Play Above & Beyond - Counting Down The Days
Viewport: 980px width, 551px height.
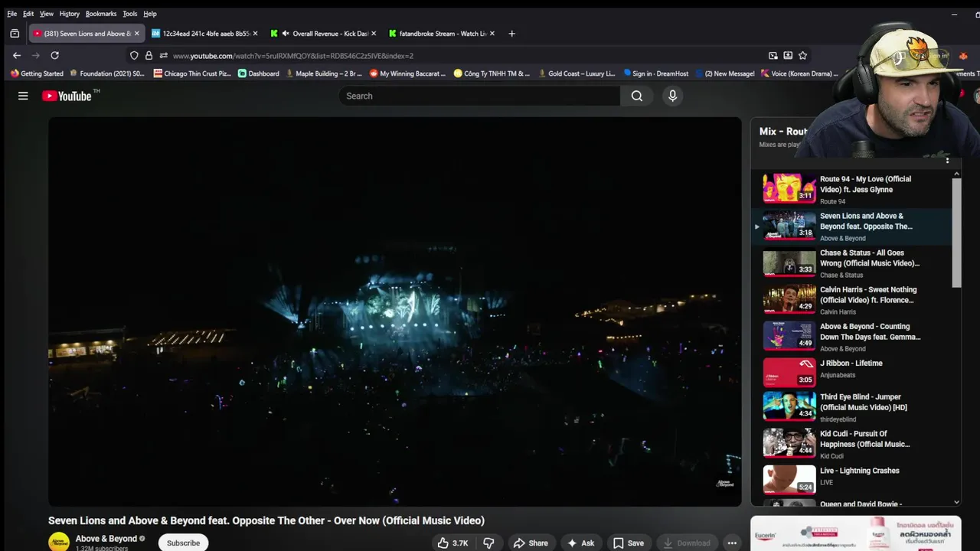851,337
